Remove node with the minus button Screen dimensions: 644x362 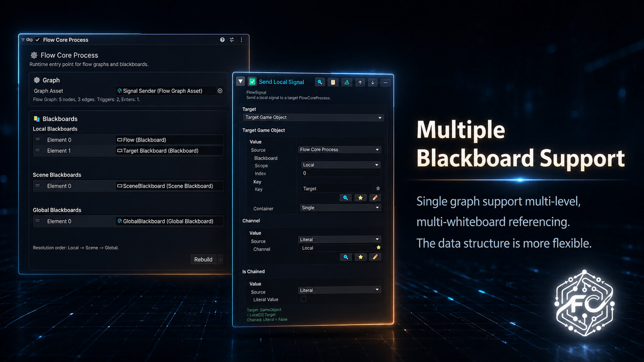(x=385, y=82)
